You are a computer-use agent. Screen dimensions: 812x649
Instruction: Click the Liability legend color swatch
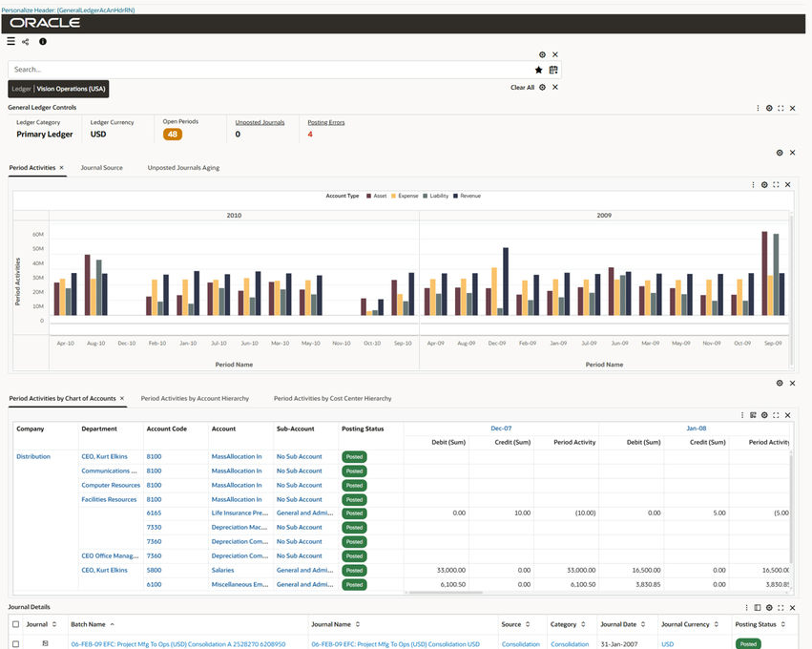pyautogui.click(x=426, y=196)
